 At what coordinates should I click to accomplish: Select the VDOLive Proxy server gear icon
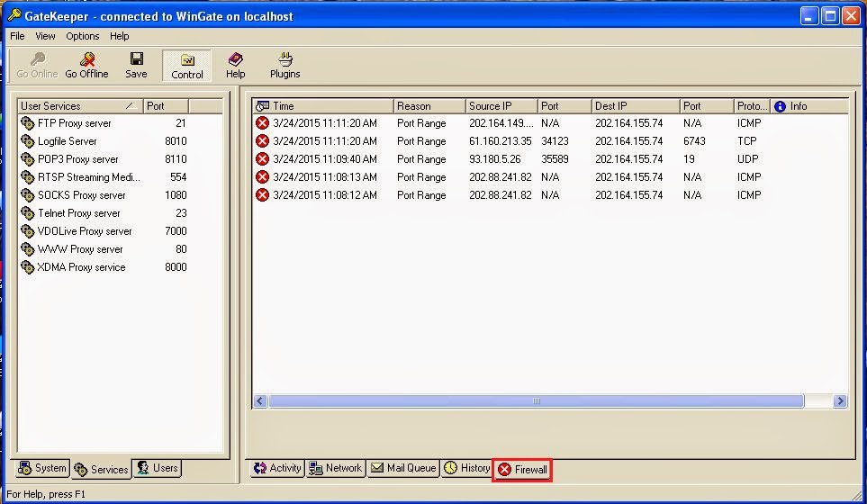(28, 231)
